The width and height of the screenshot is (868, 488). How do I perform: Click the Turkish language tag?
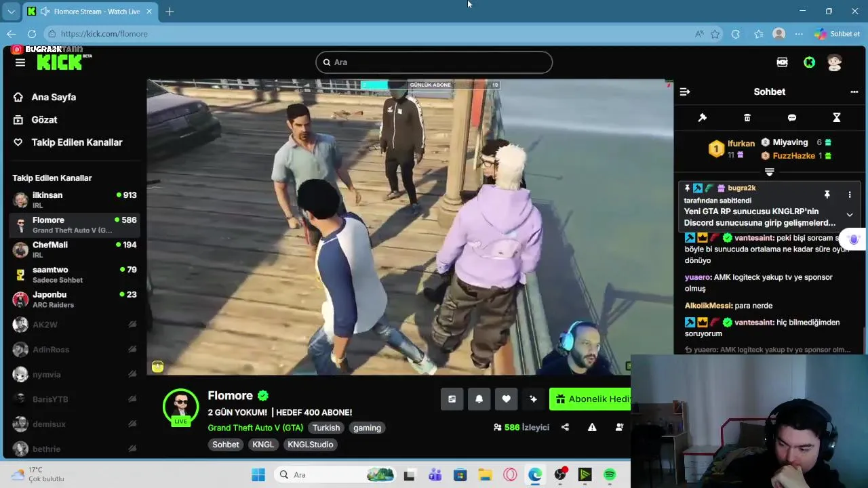pyautogui.click(x=326, y=428)
